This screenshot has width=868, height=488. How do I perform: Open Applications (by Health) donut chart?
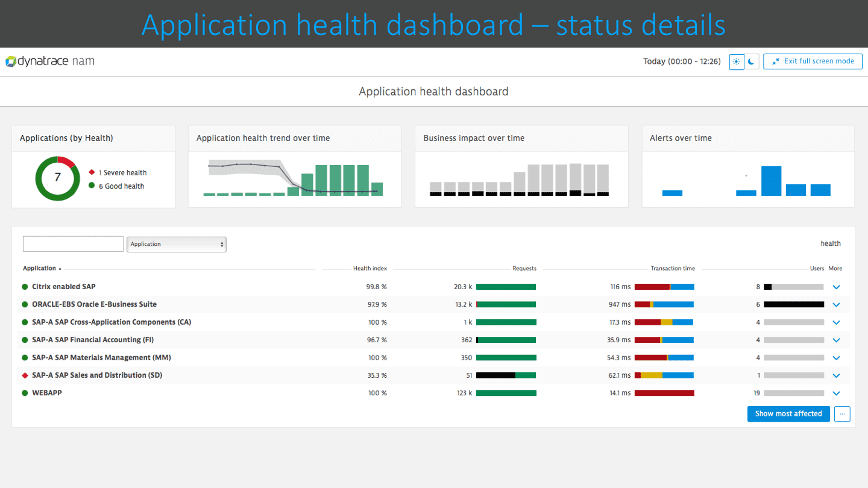57,178
